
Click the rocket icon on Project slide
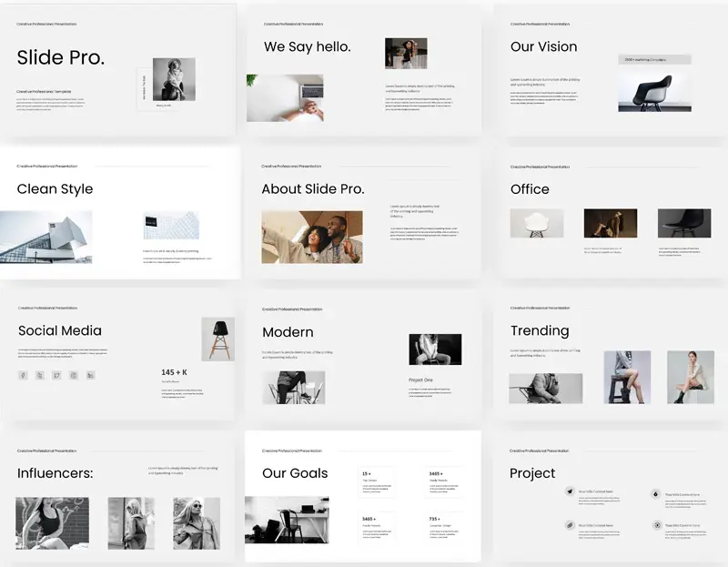click(570, 492)
